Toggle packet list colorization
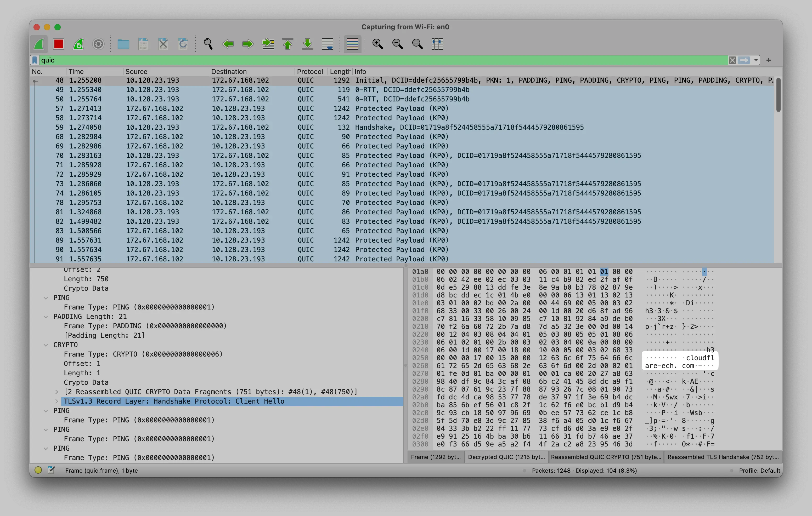This screenshot has width=812, height=516. (x=352, y=44)
